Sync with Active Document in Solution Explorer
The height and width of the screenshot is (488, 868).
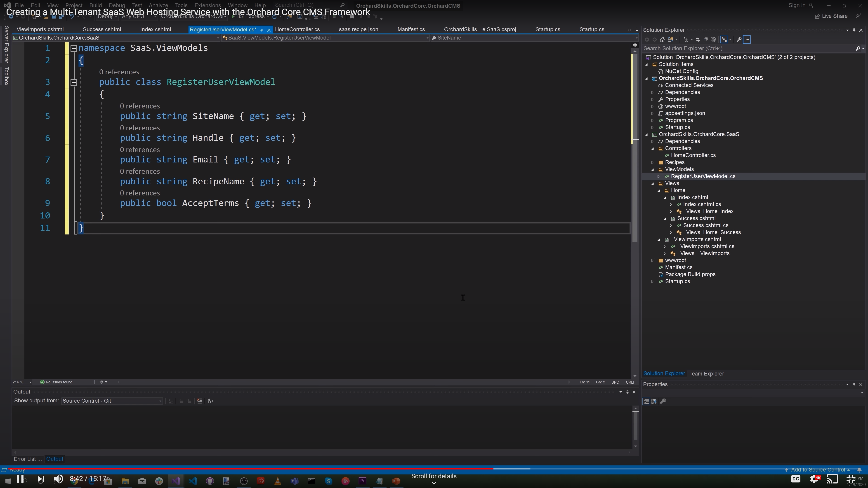pyautogui.click(x=698, y=40)
